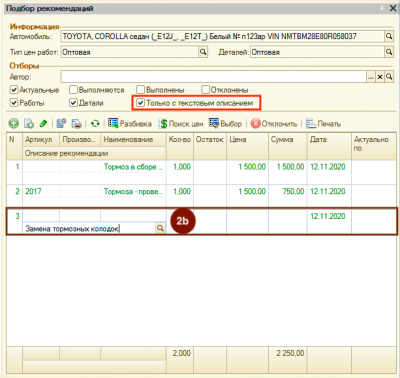Click the printer-style toolbar icon beside refresh
This screenshot has height=378, width=400.
point(76,124)
